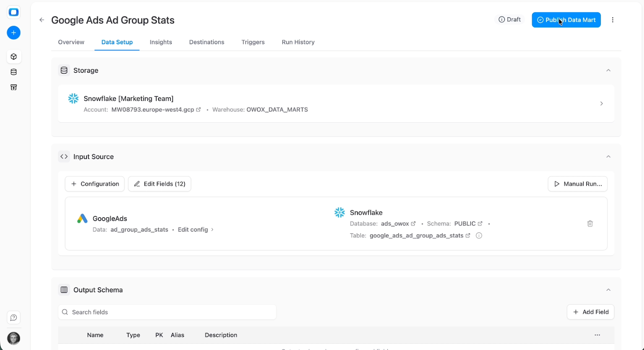The image size is (644, 350).
Task: Click the PK column header
Action: 159,335
